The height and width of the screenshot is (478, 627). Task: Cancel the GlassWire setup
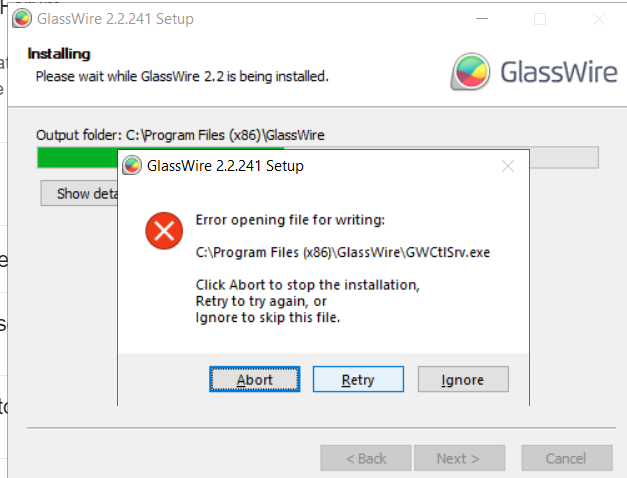click(566, 458)
